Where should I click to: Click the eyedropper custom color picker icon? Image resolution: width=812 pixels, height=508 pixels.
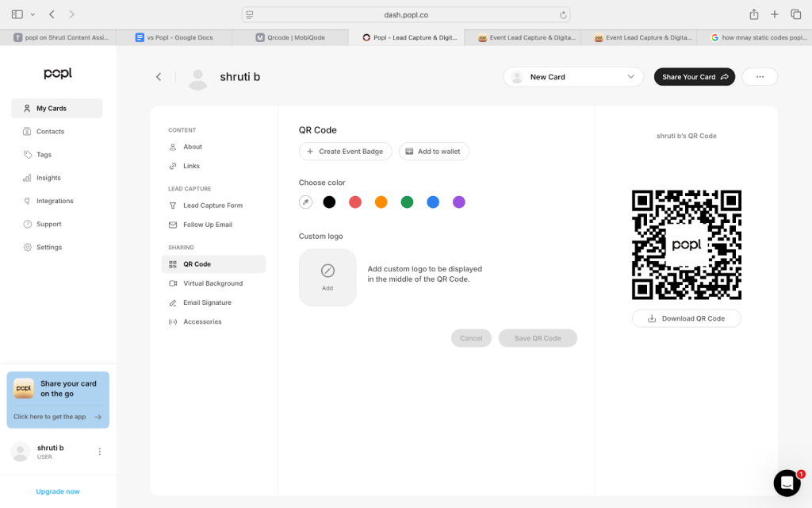(305, 202)
